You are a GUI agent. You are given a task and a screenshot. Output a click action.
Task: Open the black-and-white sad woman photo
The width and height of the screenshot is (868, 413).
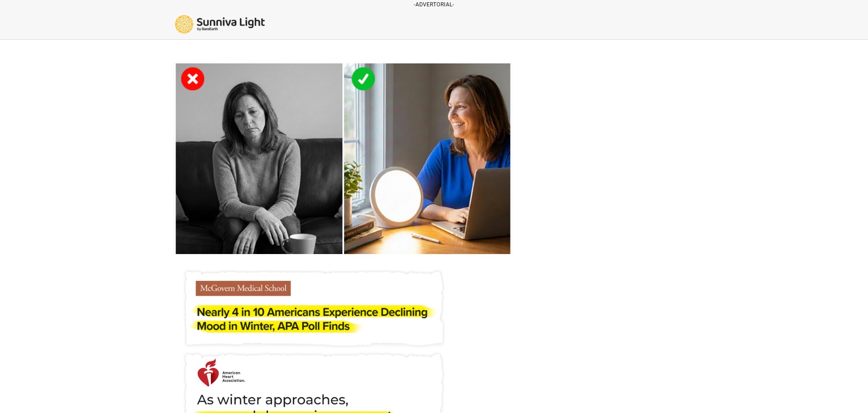[259, 158]
